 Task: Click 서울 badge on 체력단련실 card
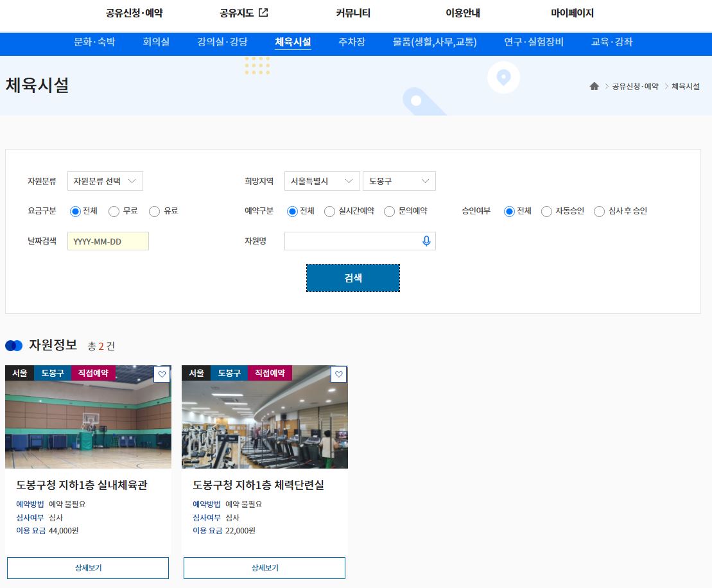pyautogui.click(x=196, y=373)
